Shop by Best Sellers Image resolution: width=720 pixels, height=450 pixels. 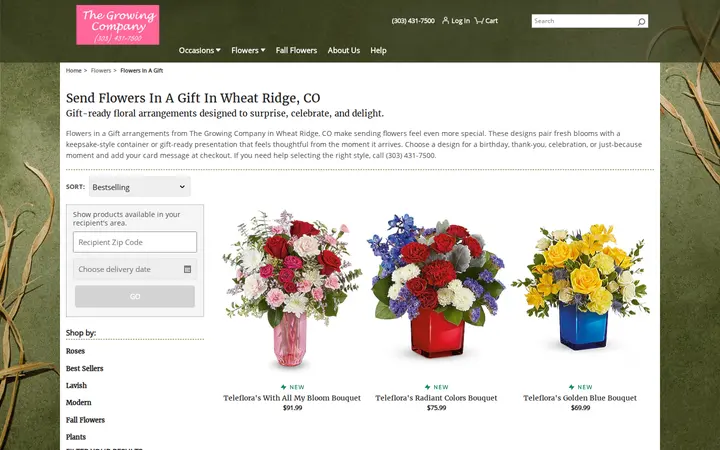84,368
